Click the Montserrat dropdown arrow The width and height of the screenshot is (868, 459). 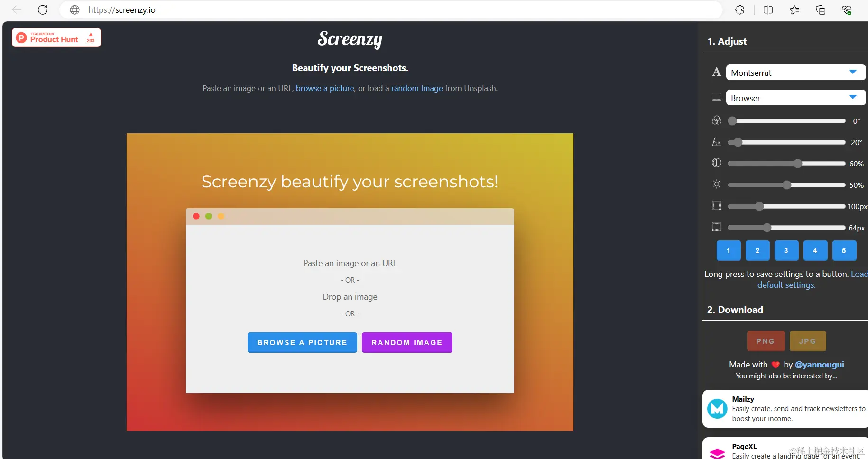pos(853,72)
